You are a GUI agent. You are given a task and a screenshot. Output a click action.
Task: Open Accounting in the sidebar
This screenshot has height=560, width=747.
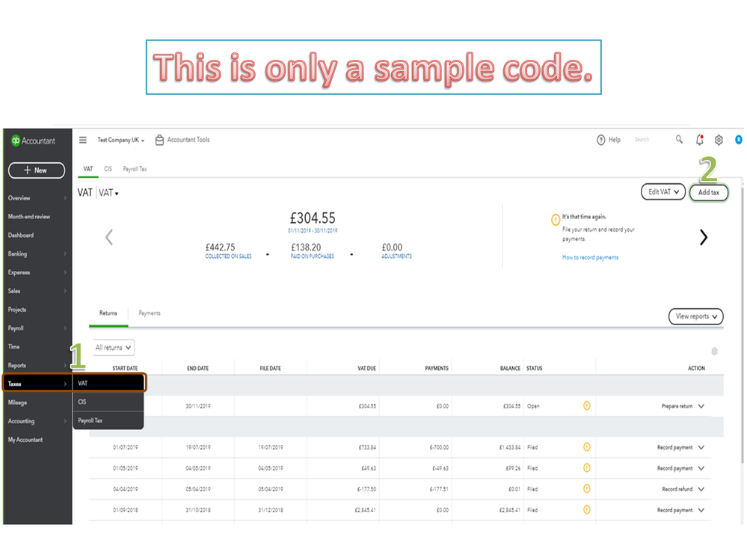tap(37, 421)
